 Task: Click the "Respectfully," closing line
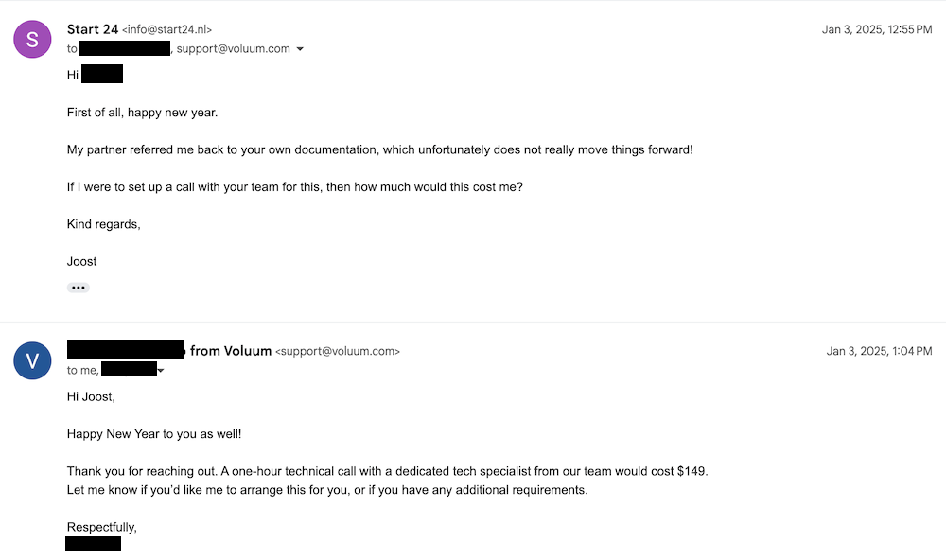(102, 527)
